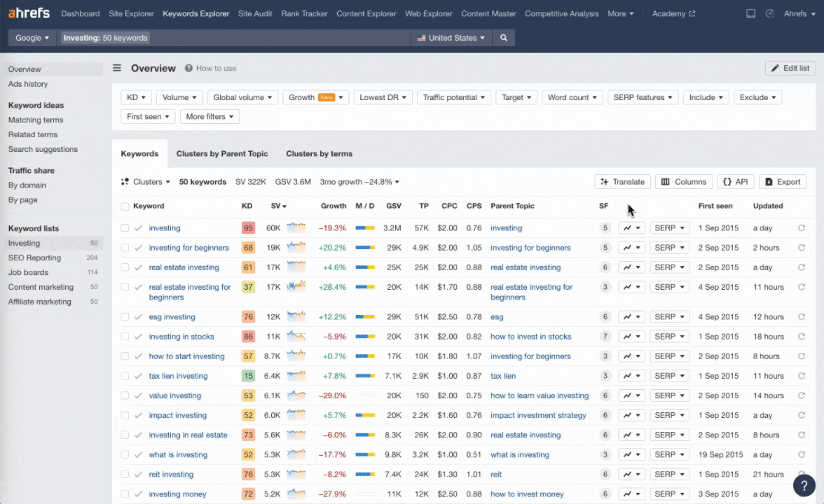Export the keyword list

click(x=782, y=181)
